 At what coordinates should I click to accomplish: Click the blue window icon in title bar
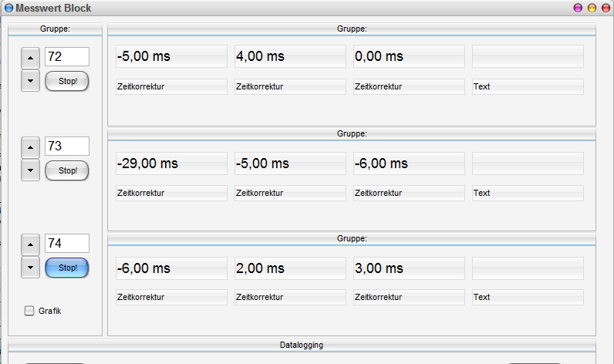pyautogui.click(x=8, y=8)
